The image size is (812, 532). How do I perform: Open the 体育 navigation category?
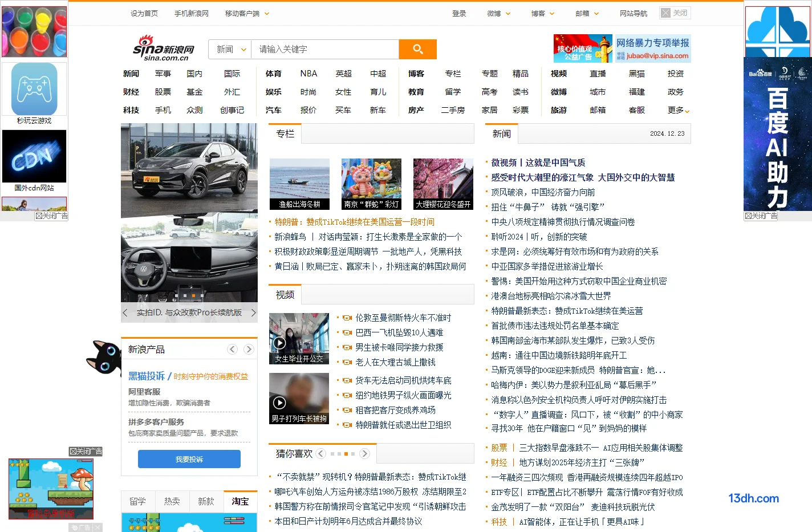click(x=274, y=74)
